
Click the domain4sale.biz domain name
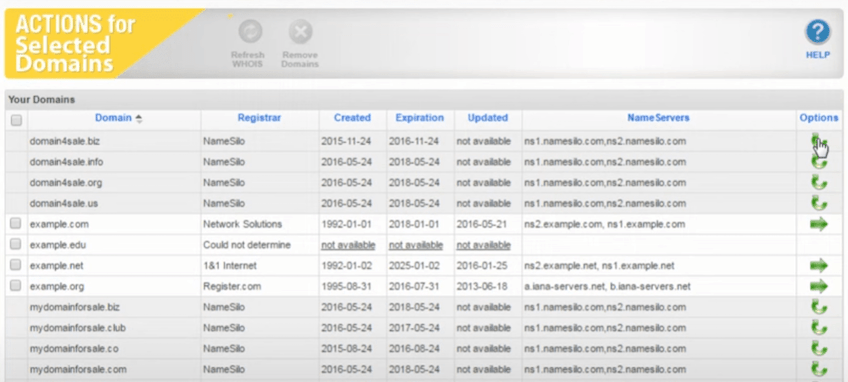pos(65,141)
